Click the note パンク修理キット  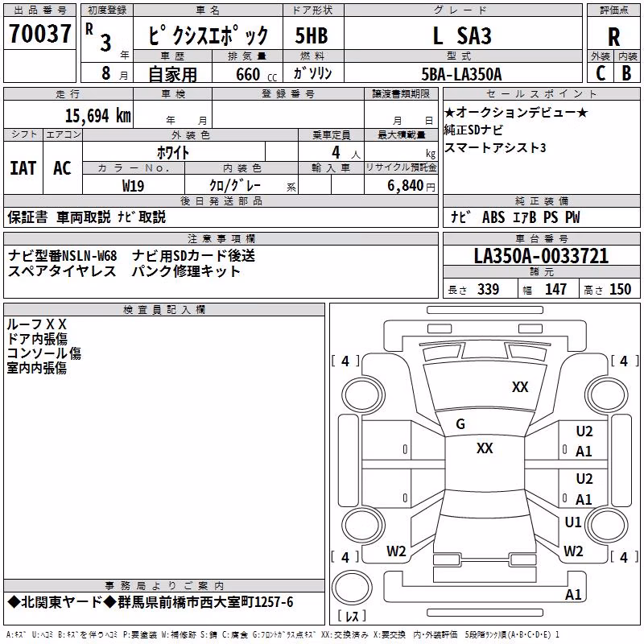186,271
